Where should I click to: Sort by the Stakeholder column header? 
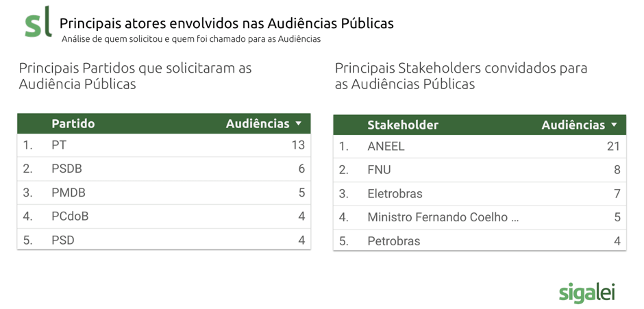403,125
